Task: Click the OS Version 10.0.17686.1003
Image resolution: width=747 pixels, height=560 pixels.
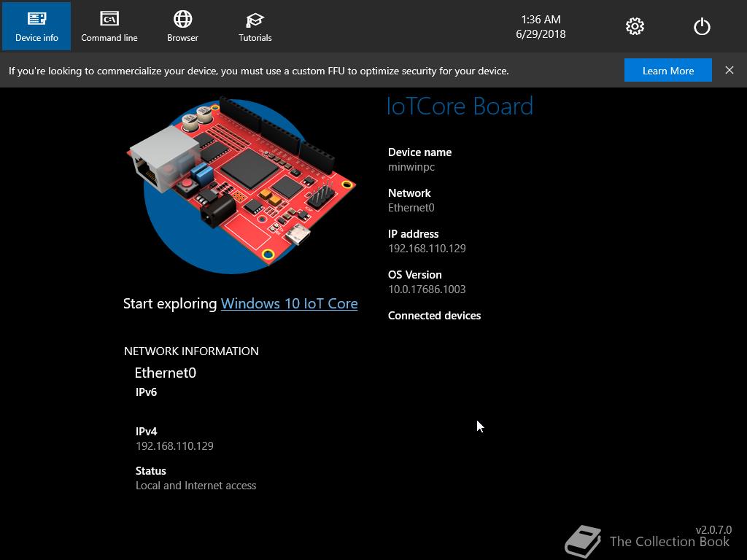Action: click(x=427, y=289)
